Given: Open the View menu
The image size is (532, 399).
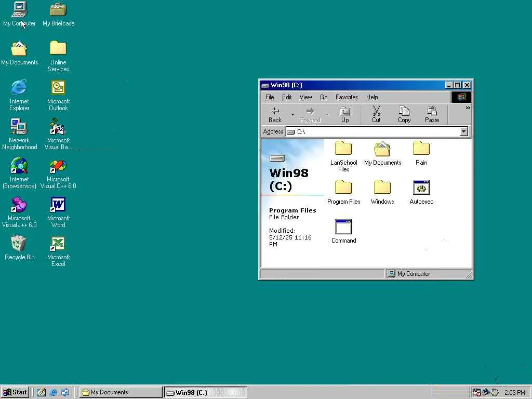Looking at the screenshot, I should point(305,97).
